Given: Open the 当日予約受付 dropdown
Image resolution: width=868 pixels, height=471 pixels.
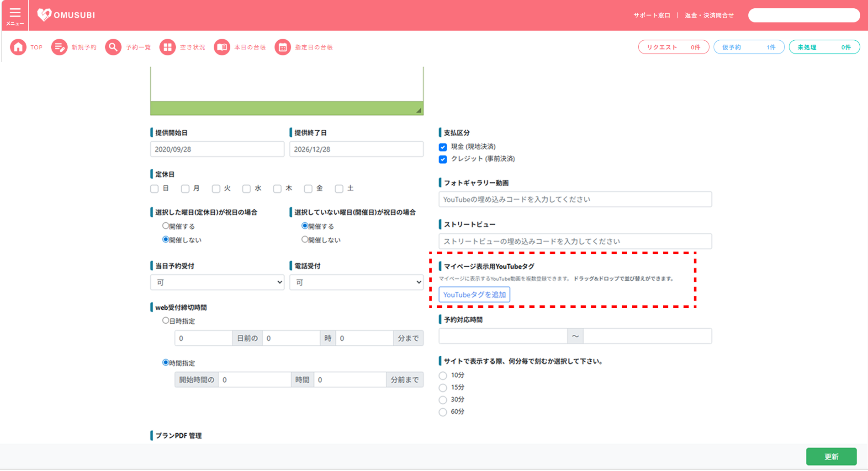Looking at the screenshot, I should [217, 282].
